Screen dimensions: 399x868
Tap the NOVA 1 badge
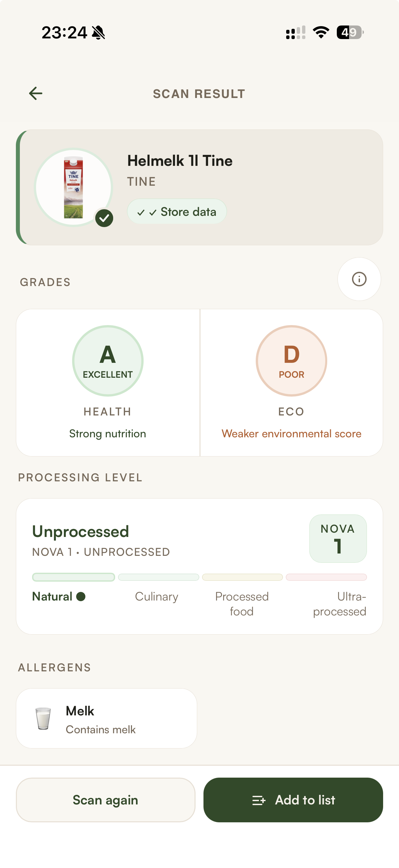(338, 539)
